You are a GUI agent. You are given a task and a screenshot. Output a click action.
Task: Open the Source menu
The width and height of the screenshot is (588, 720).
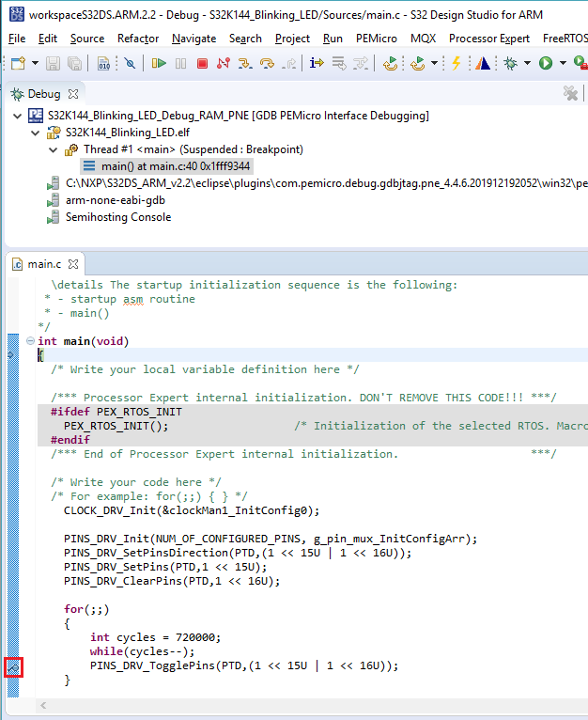[x=87, y=39]
